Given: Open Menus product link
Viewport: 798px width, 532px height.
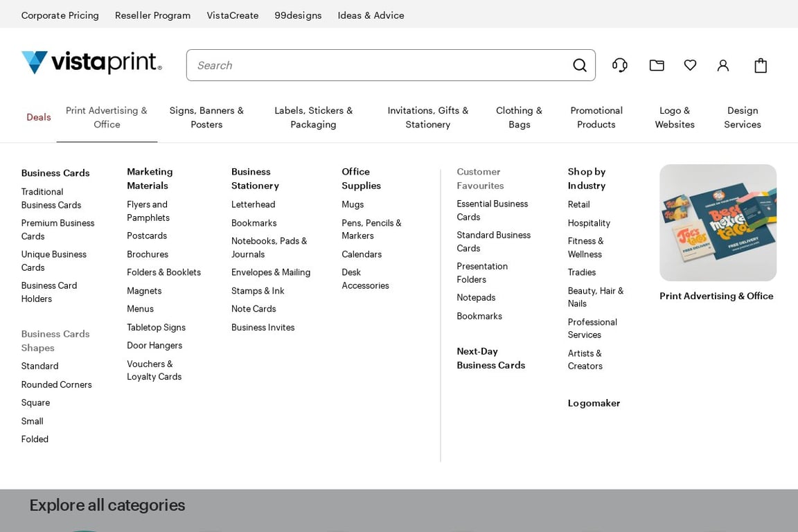Looking at the screenshot, I should (x=140, y=309).
